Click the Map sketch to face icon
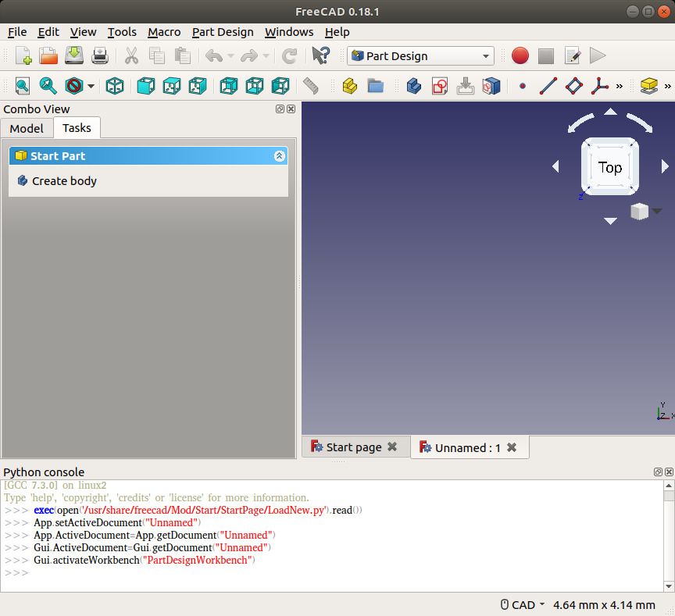Image resolution: width=675 pixels, height=616 pixels. (x=466, y=86)
